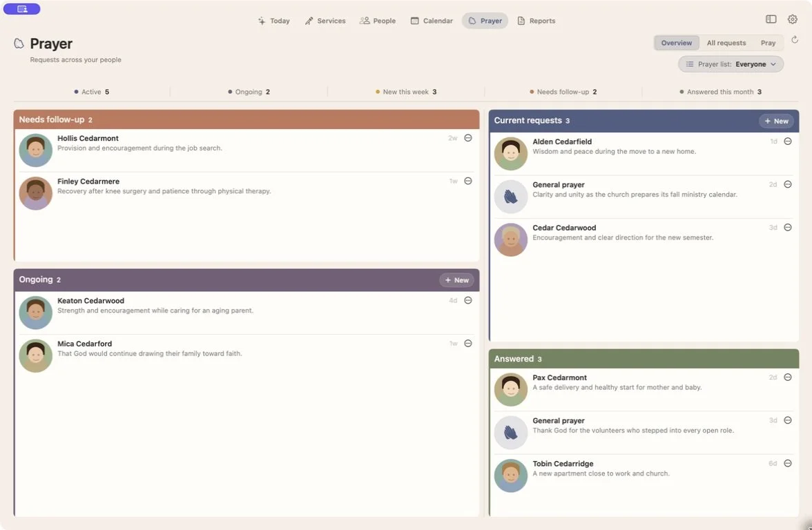
Task: Open options for Alden Cedarfield request
Action: pyautogui.click(x=787, y=141)
